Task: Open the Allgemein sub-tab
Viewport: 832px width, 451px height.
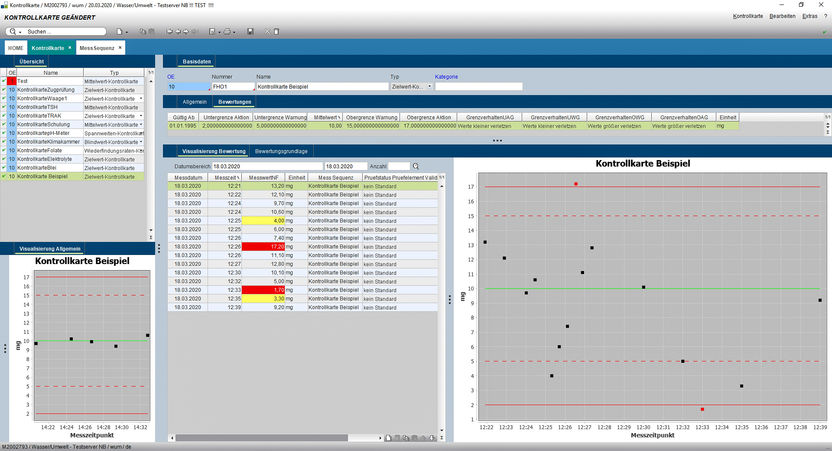Action: (x=194, y=102)
